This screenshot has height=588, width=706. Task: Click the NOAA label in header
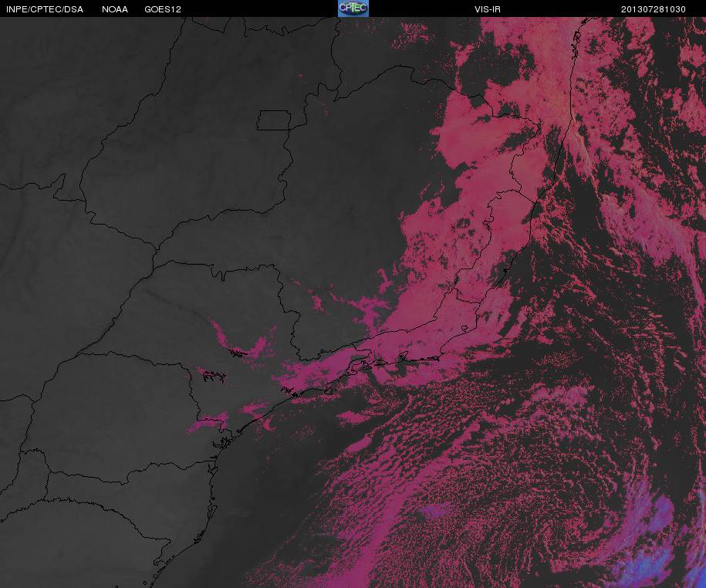click(x=115, y=9)
